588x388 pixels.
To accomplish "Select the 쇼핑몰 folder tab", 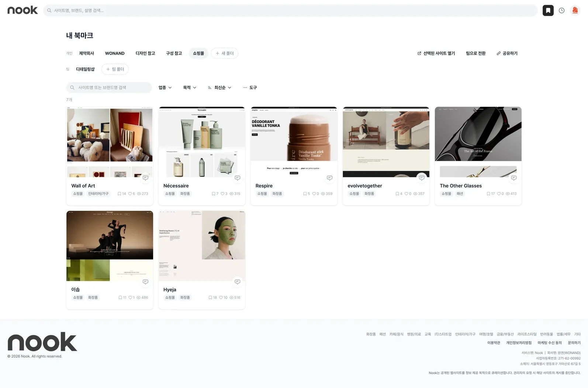I will pos(198,53).
